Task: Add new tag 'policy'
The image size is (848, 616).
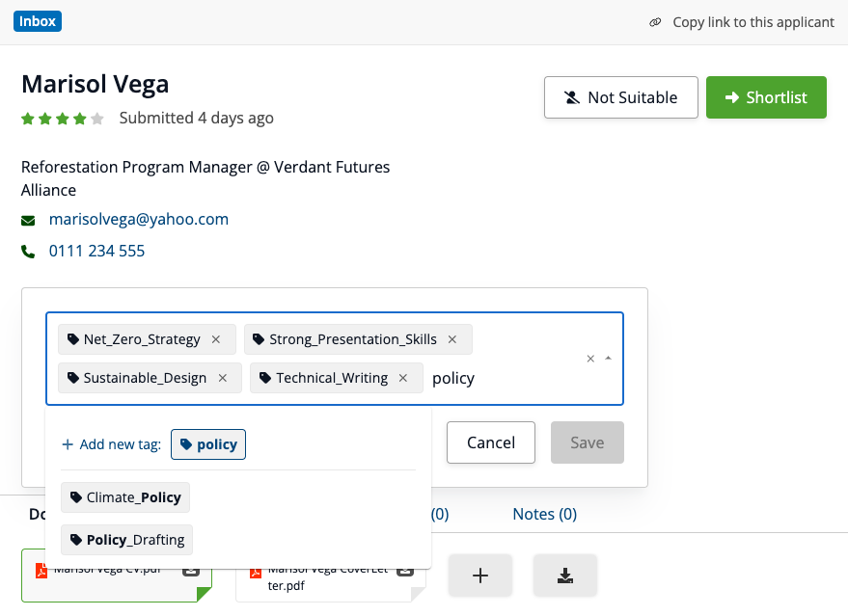Action: tap(208, 444)
